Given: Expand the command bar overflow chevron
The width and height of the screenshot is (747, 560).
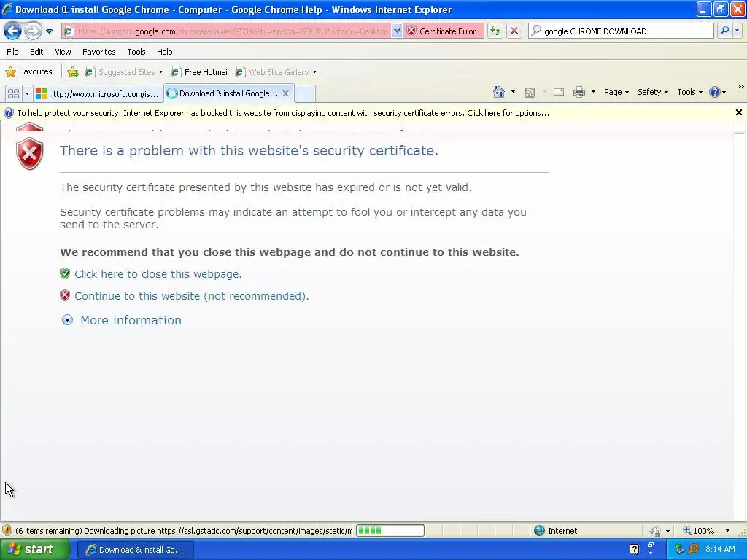Looking at the screenshot, I should point(740,87).
